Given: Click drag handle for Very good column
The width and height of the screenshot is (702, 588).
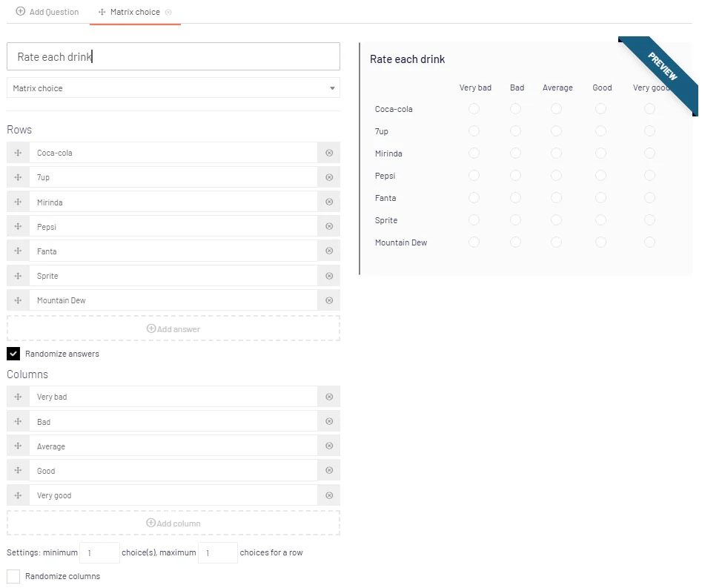Looking at the screenshot, I should pyautogui.click(x=18, y=495).
